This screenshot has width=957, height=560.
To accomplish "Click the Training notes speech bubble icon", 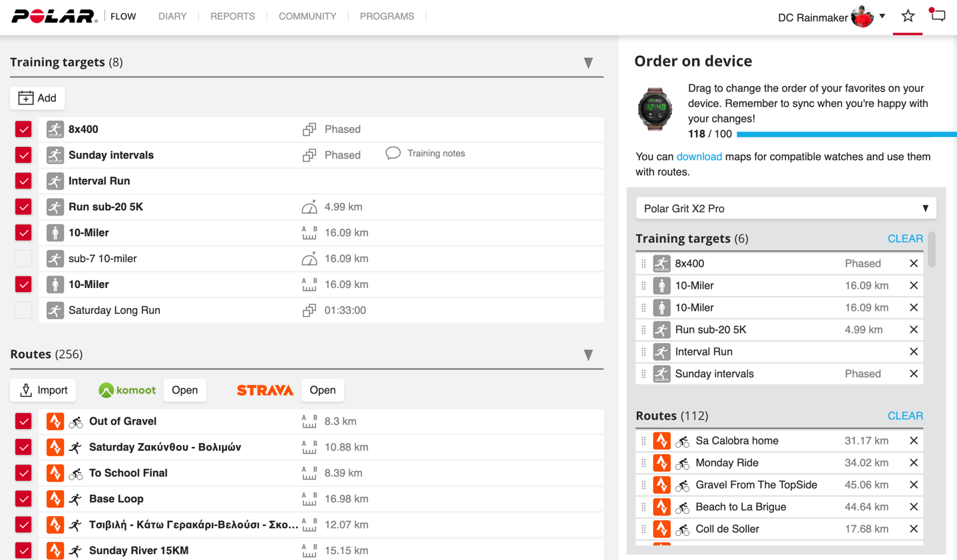I will (393, 154).
